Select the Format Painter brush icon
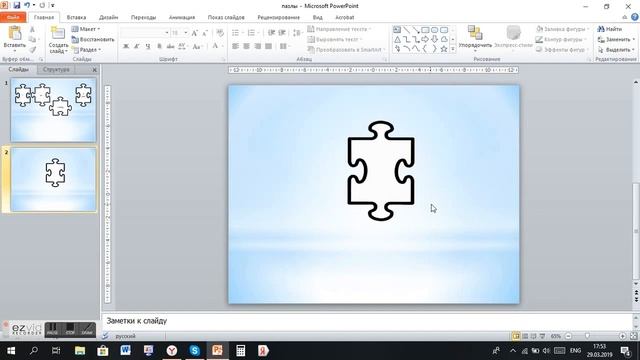The height and width of the screenshot is (360, 640). (x=32, y=49)
